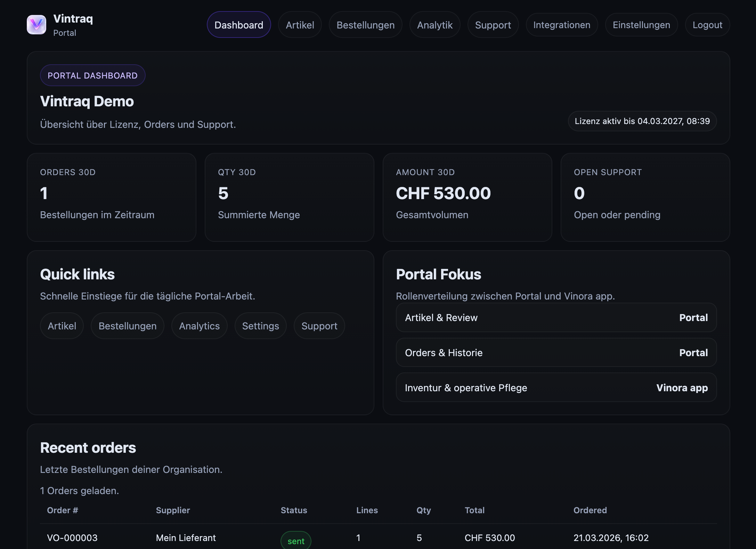Open the Bestellungen section from top navigation
The width and height of the screenshot is (756, 549).
365,25
